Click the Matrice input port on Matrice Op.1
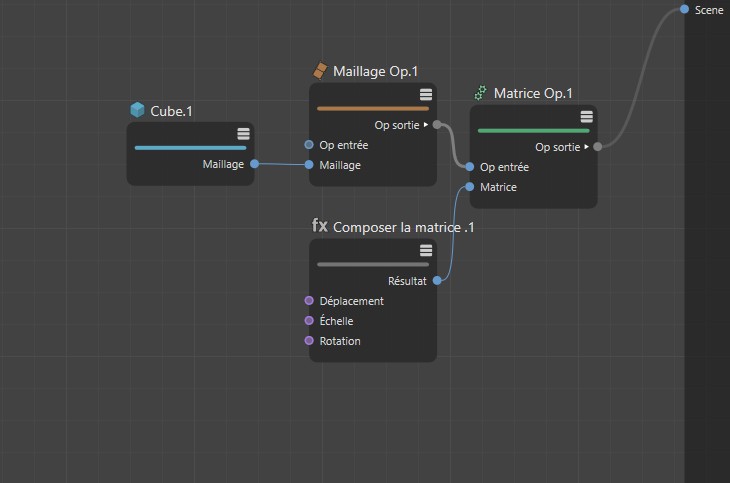Viewport: 730px width, 483px height. pyautogui.click(x=470, y=187)
